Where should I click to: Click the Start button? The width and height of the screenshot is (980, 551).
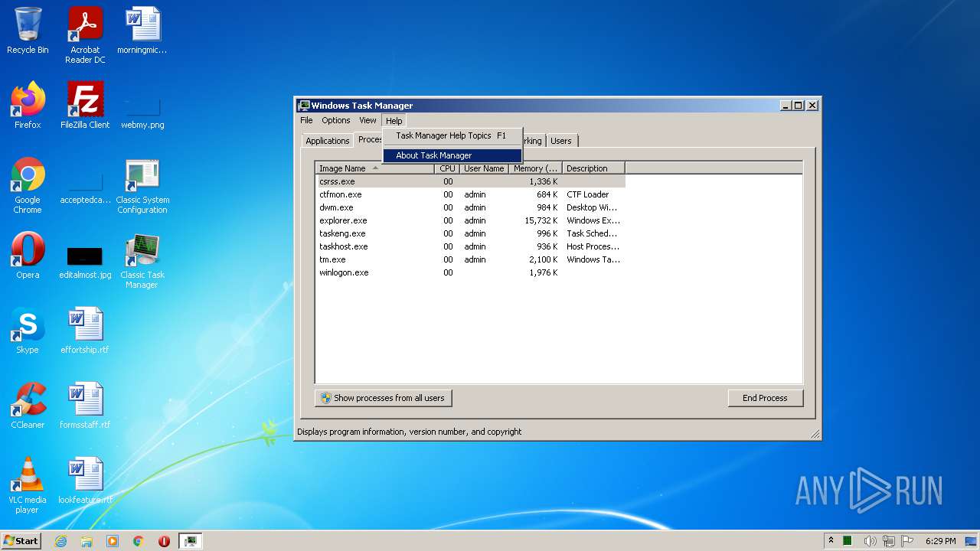pyautogui.click(x=21, y=541)
